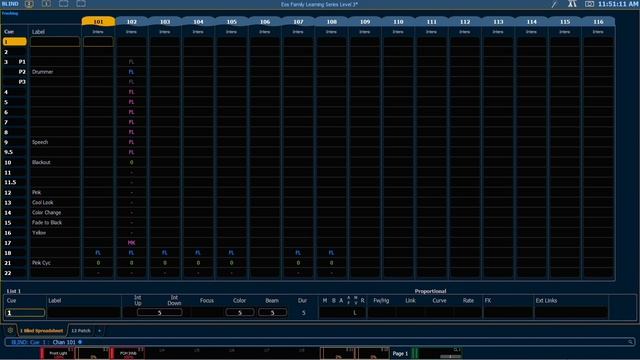The height and width of the screenshot is (360, 640).
Task: Select cue 12 Pink label
Action: click(x=36, y=192)
